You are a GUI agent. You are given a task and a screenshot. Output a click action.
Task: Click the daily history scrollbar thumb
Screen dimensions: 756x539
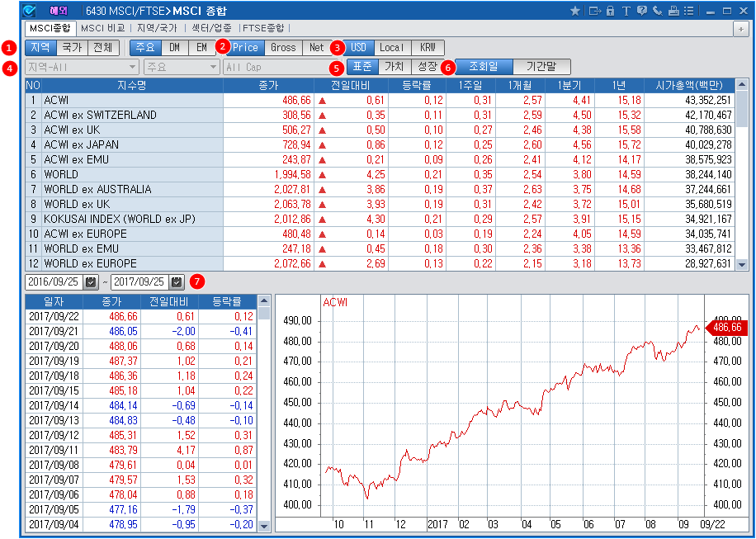coord(264,314)
